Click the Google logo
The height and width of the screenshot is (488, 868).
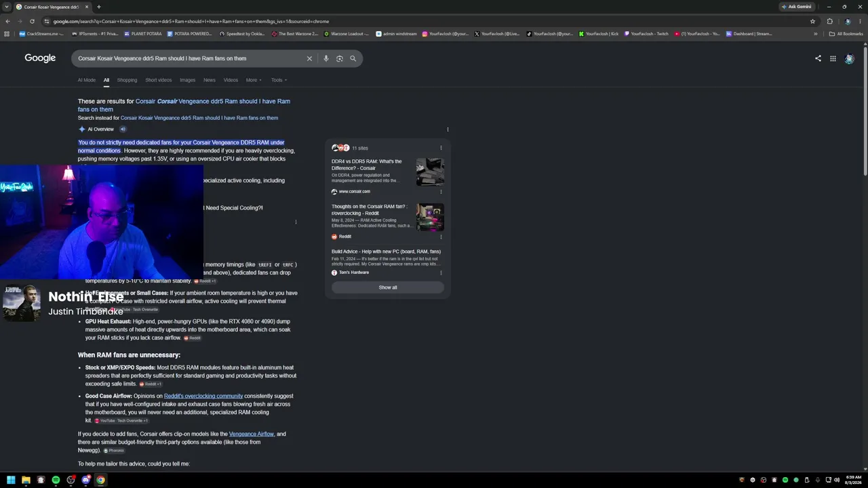tap(40, 58)
